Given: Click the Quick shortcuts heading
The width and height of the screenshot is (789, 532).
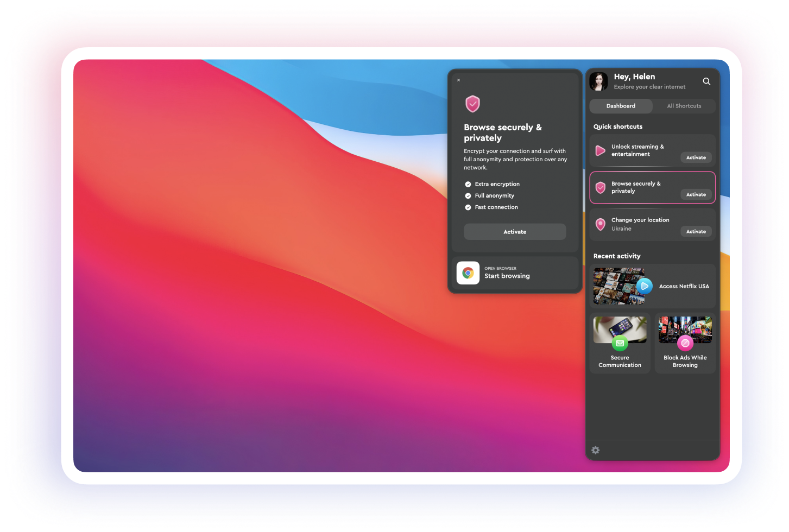Looking at the screenshot, I should pyautogui.click(x=618, y=126).
